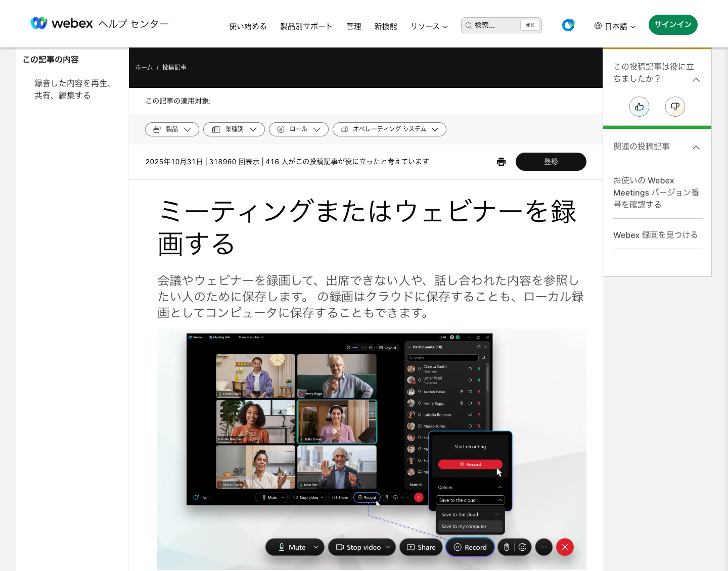728x571 pixels.
Task: Open the 製品 filter dropdown
Action: [172, 129]
